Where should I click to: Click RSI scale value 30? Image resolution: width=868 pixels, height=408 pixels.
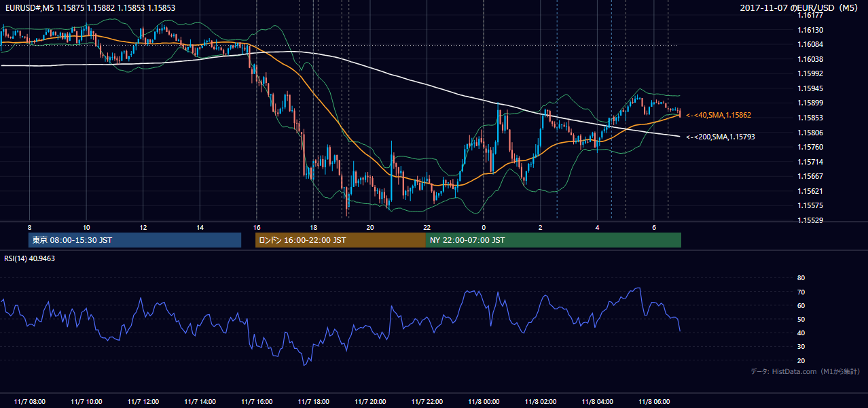coord(801,347)
